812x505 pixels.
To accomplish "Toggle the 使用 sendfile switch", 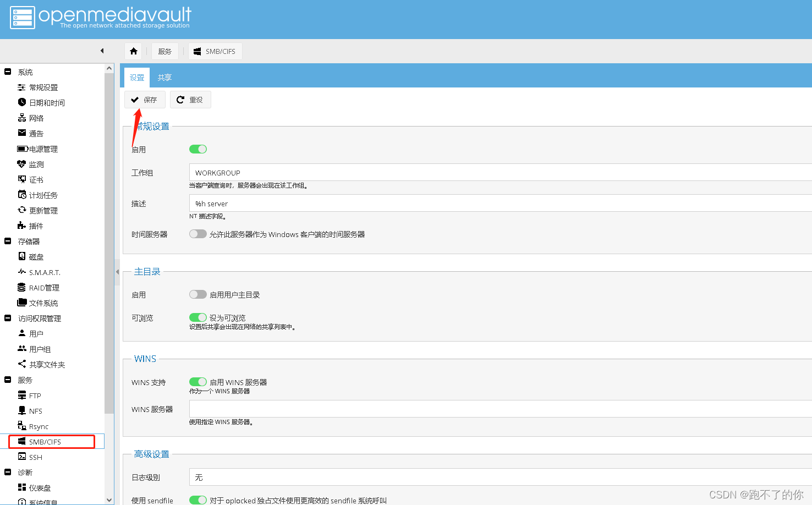I will pos(198,500).
